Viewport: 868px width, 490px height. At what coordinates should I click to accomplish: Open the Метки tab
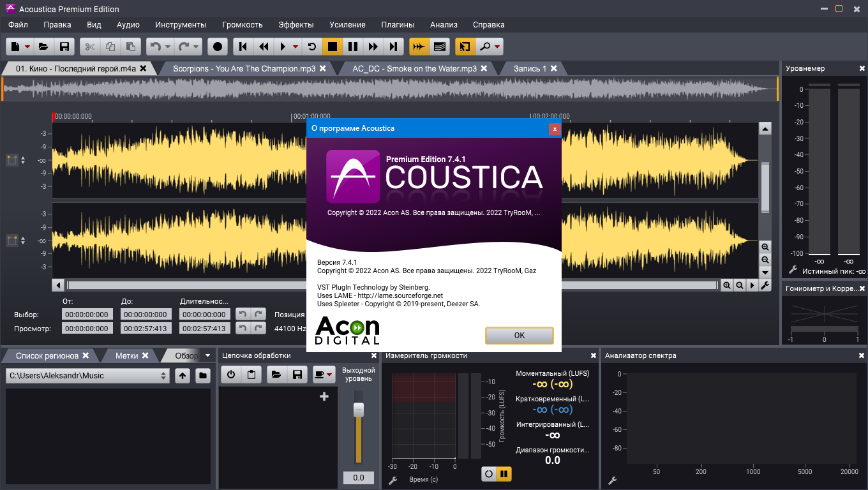pyautogui.click(x=127, y=355)
